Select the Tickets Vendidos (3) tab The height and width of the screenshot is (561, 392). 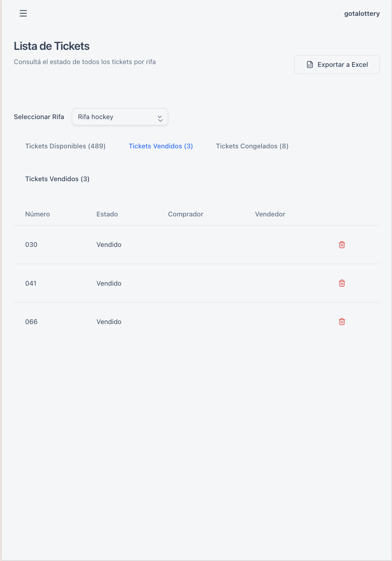coord(161,146)
